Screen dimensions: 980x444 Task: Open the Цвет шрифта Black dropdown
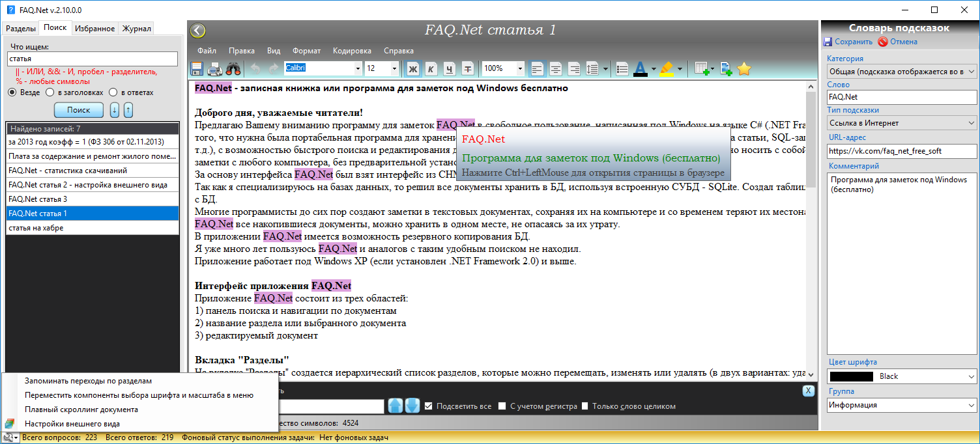click(x=902, y=376)
